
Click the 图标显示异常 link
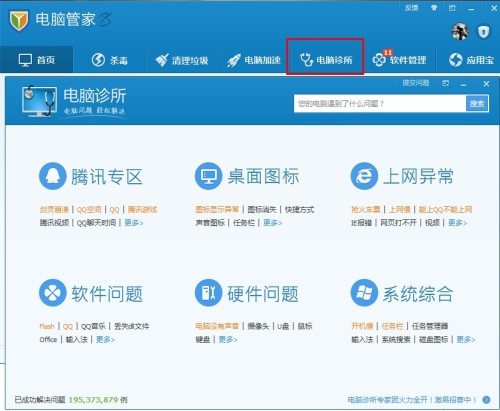217,210
